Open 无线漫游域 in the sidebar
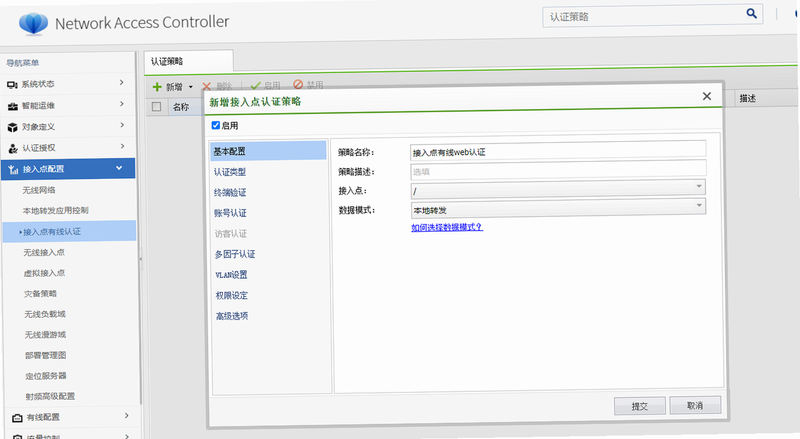Viewport: 800px width, 439px height. point(45,335)
